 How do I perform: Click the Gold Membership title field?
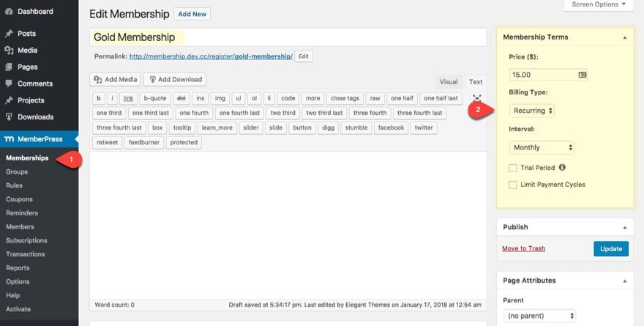click(288, 37)
